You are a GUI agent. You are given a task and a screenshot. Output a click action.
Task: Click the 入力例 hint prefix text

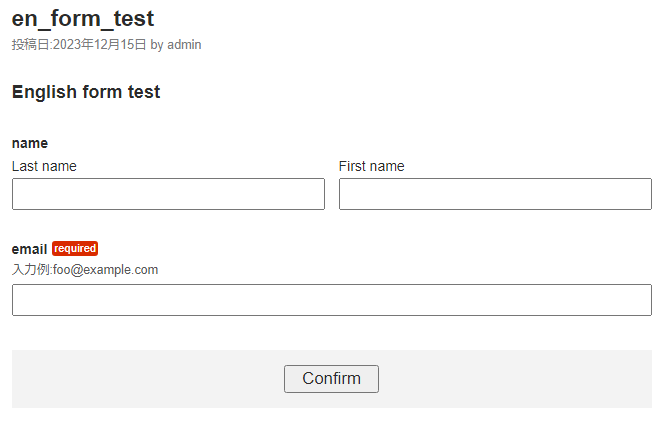click(30, 270)
